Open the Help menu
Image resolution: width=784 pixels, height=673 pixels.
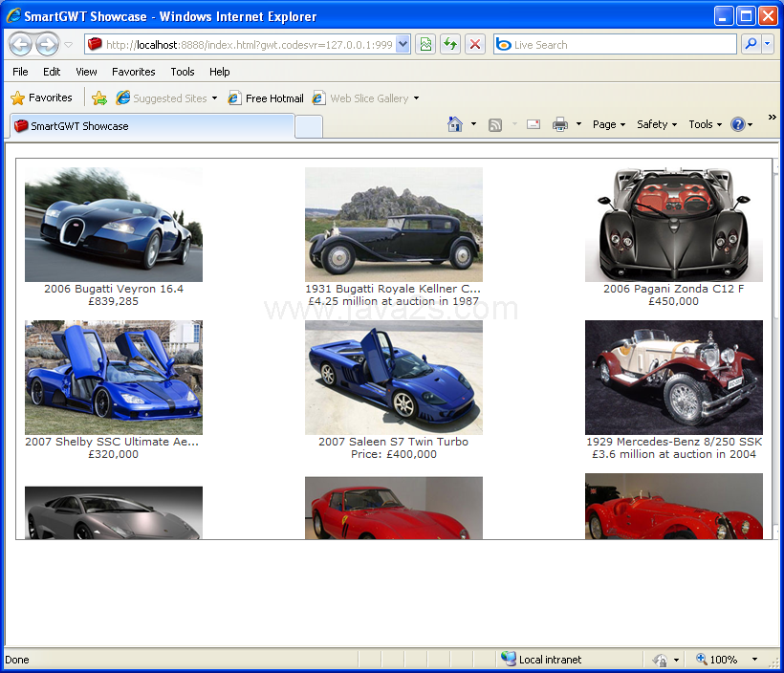(220, 72)
